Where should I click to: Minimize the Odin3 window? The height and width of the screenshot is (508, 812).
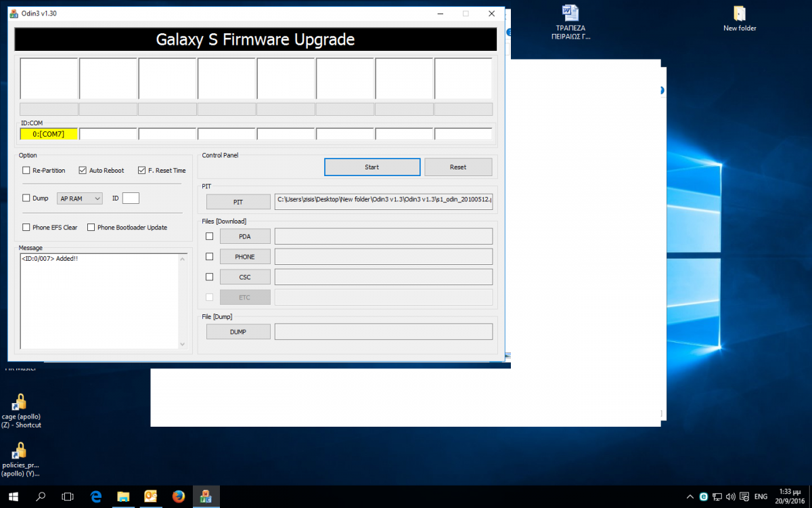point(439,14)
